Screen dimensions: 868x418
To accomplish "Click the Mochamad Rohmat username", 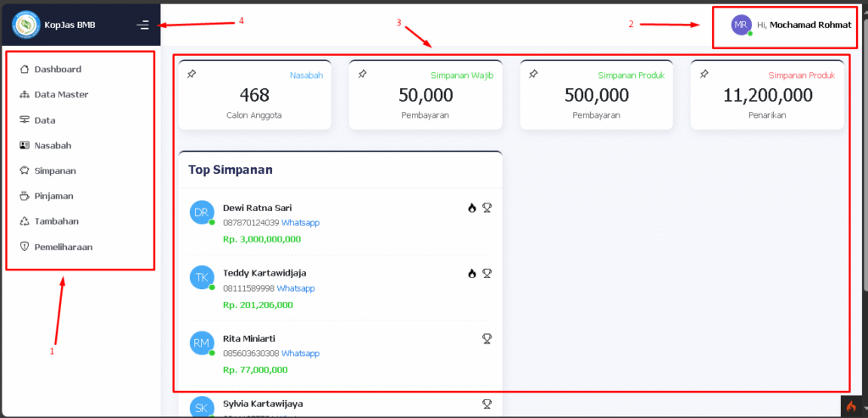I will point(810,25).
